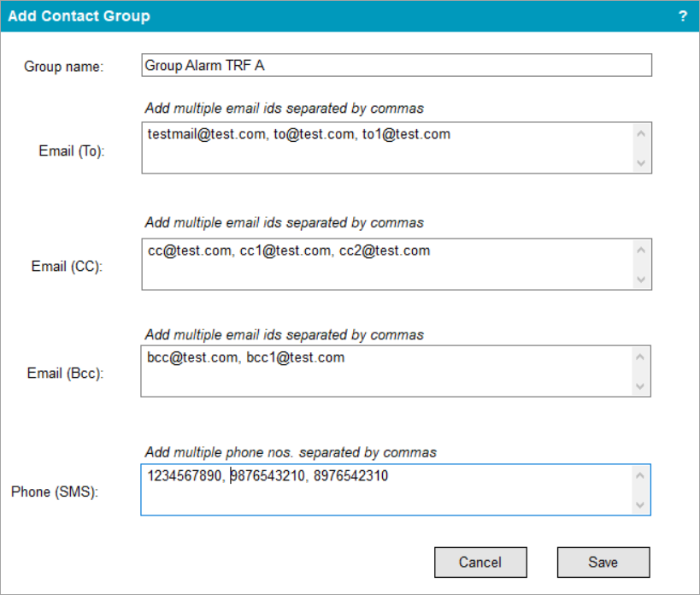Save the contact group
The width and height of the screenshot is (700, 595).
[603, 562]
